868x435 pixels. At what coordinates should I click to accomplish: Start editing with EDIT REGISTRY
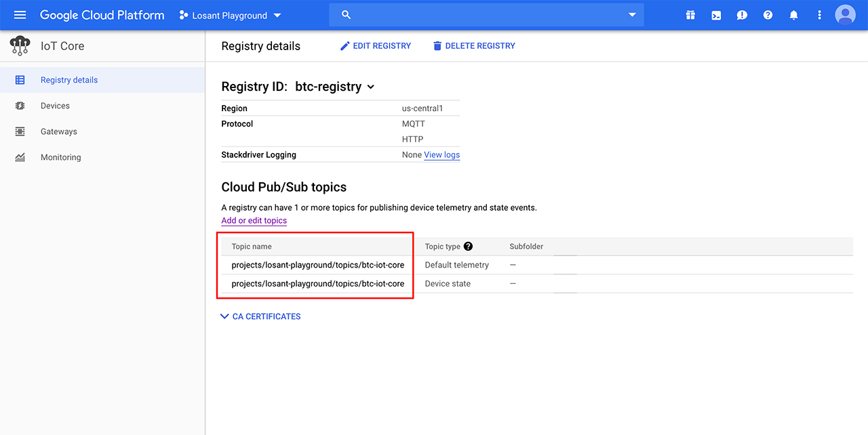[x=375, y=45]
